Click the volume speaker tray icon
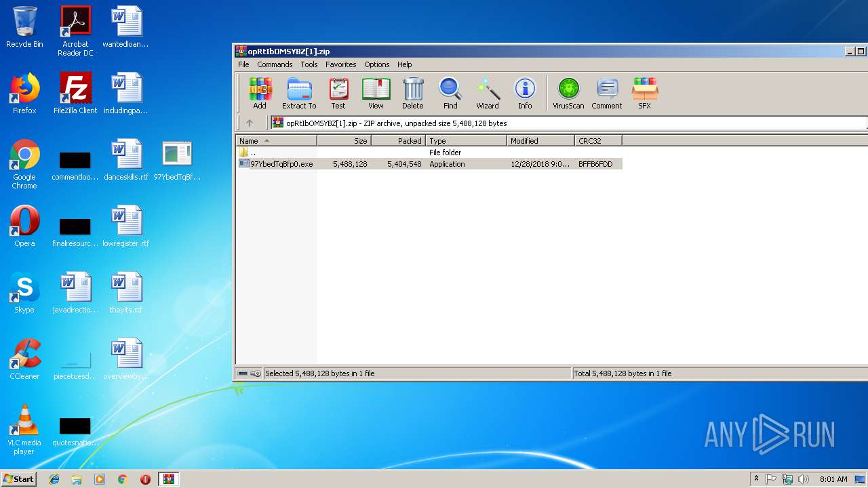Screen dimensions: 868x488 coord(804,479)
